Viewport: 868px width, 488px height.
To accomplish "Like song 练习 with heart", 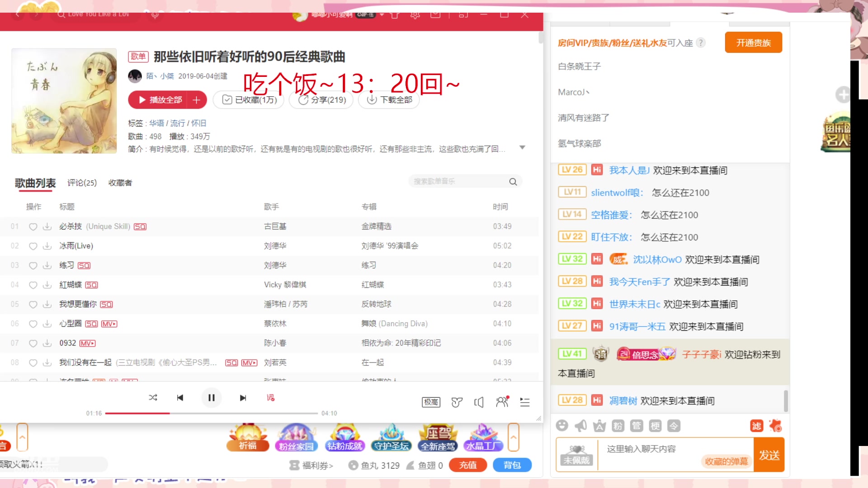I will (x=33, y=265).
